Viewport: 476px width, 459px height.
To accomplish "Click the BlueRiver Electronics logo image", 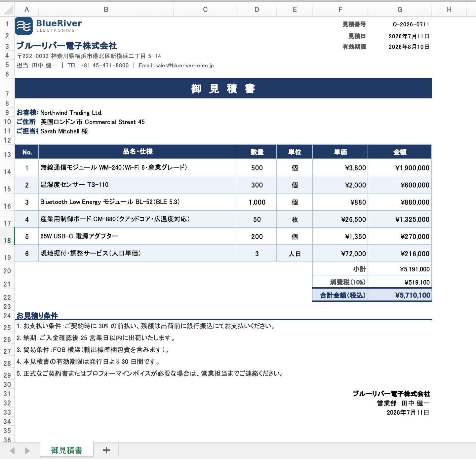I will 49,26.
